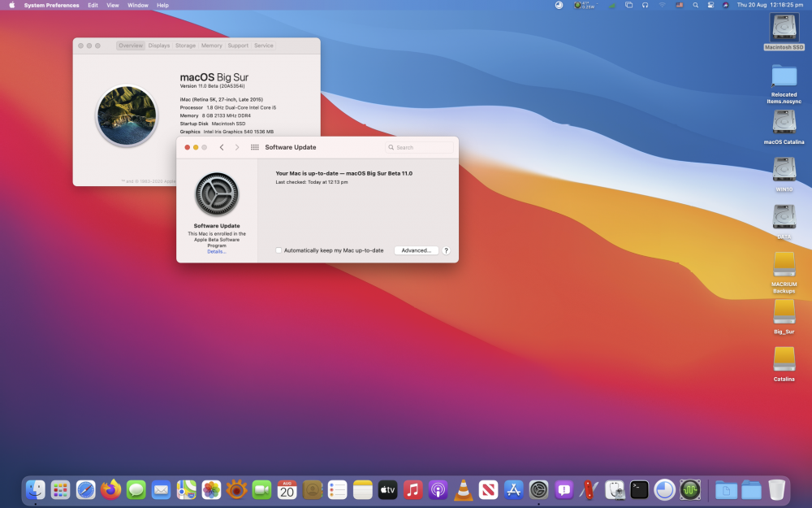Launch Firefox from the dock
Screen dimensions: 812x508
(110, 489)
